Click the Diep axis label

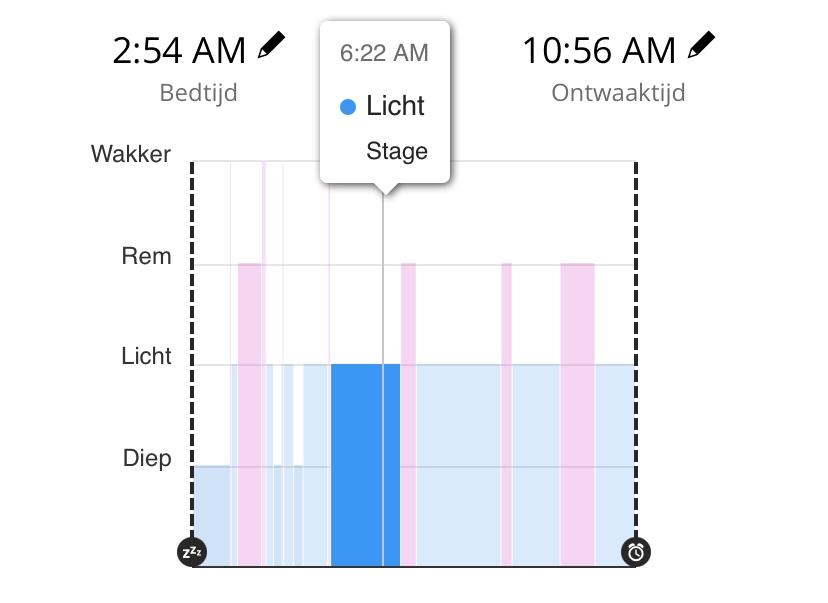(x=147, y=458)
